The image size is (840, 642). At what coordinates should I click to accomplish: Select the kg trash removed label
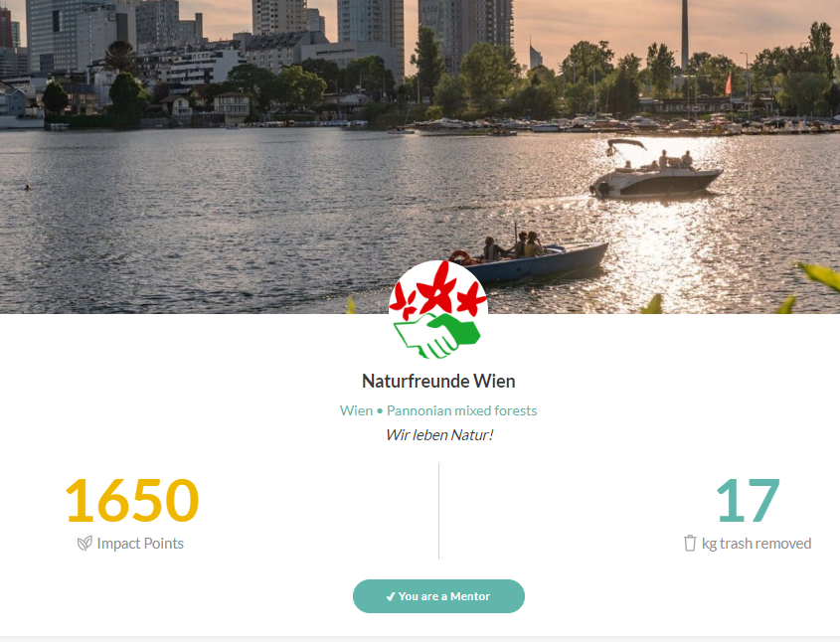coord(756,544)
